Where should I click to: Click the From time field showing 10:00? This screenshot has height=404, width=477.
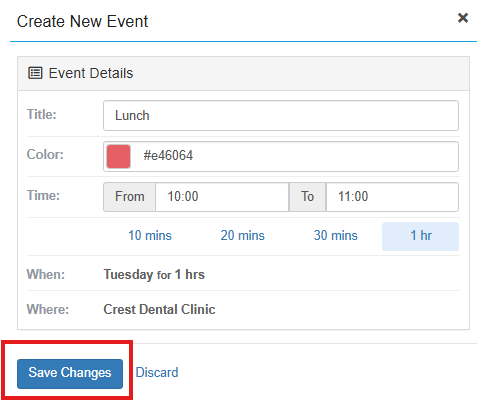tap(222, 197)
